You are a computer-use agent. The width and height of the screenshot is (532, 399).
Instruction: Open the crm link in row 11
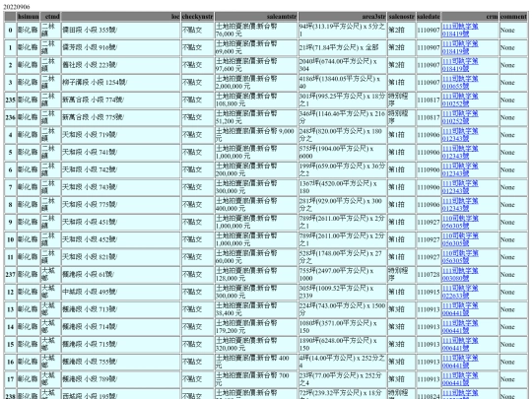coord(460,257)
